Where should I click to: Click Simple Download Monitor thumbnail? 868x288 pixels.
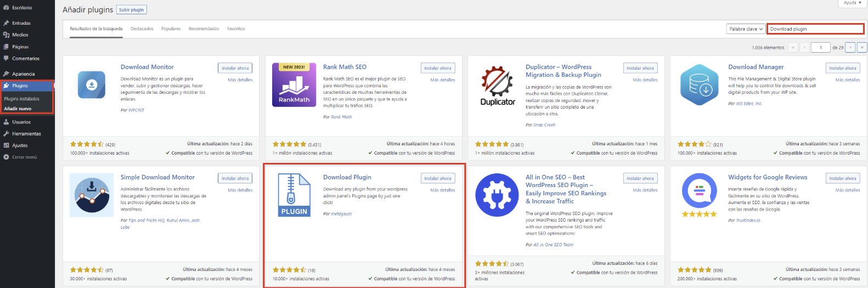click(92, 195)
